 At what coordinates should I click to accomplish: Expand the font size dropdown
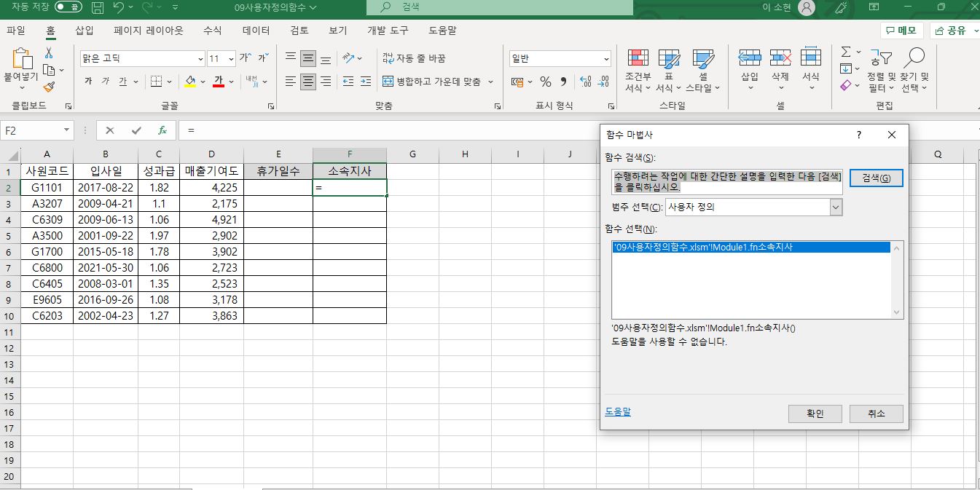[x=232, y=59]
